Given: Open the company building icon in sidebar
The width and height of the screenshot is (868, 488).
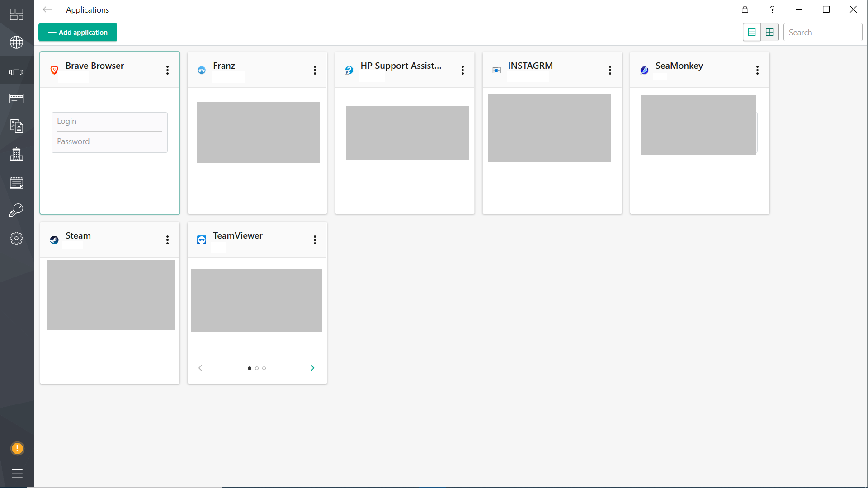Looking at the screenshot, I should coord(17,155).
